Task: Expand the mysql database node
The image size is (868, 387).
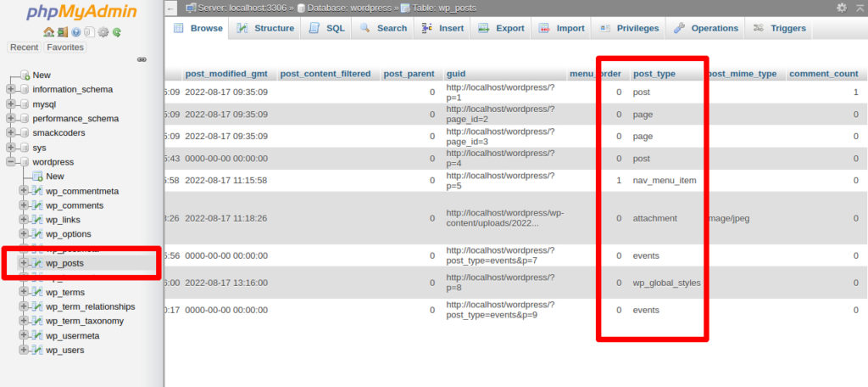Action: pyautogui.click(x=10, y=104)
